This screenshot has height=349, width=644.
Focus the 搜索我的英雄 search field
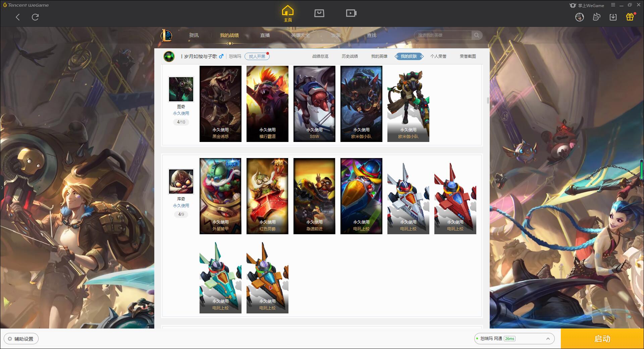pyautogui.click(x=443, y=35)
